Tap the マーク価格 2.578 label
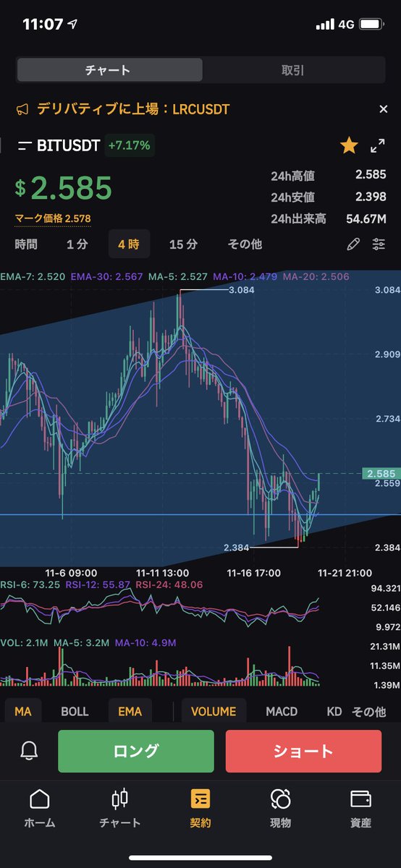Viewport: 401px width, 868px height. [53, 218]
